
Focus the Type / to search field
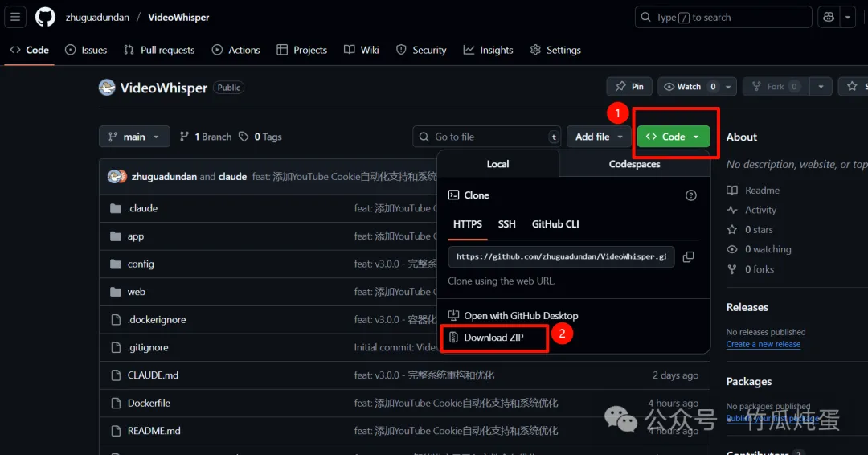723,17
